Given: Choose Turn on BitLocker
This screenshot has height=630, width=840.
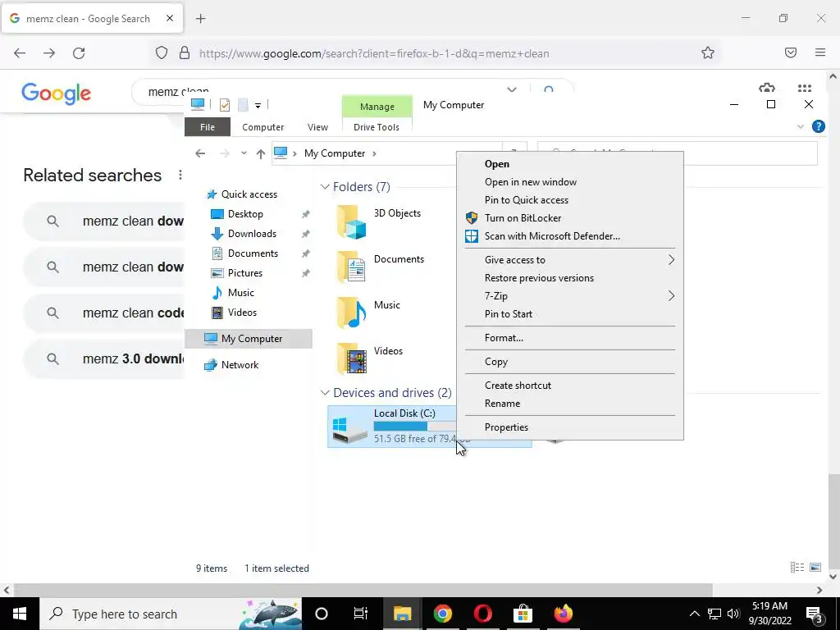Looking at the screenshot, I should tap(569, 218).
